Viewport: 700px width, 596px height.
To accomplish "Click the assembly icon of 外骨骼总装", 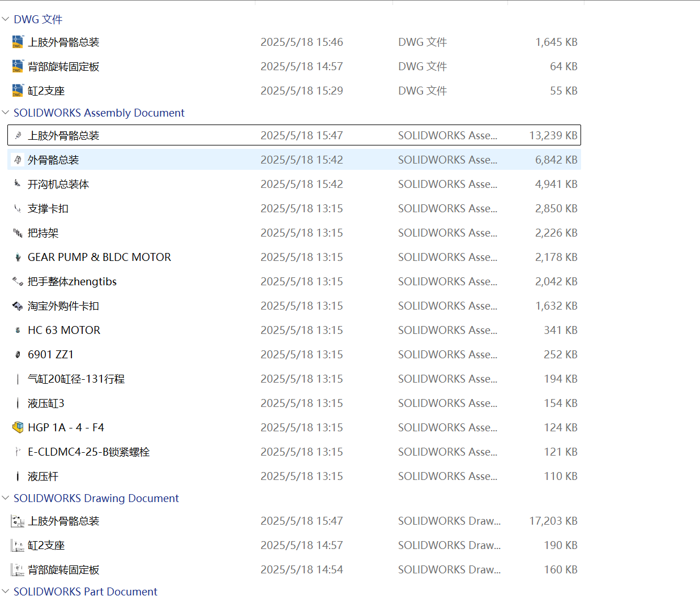I will (18, 160).
